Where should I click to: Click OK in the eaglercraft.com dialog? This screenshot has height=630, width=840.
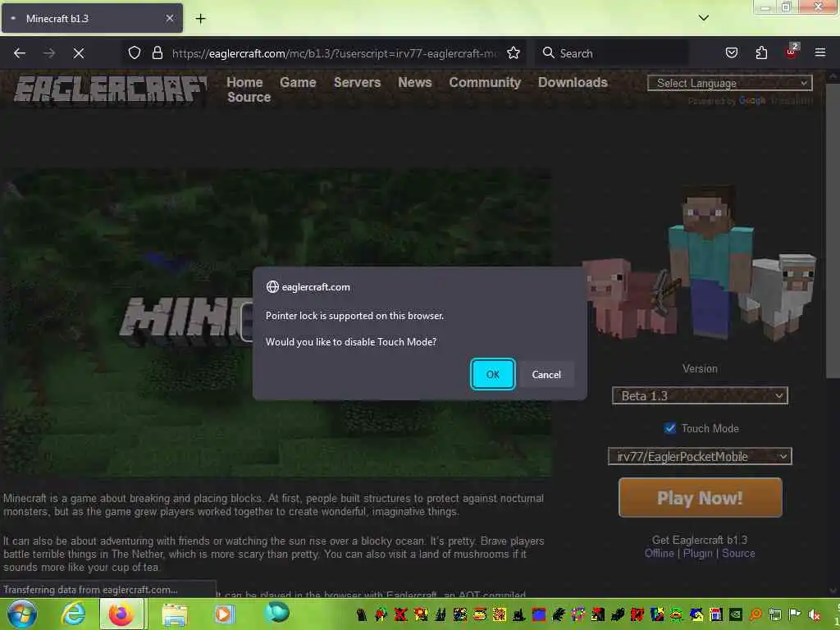point(492,374)
